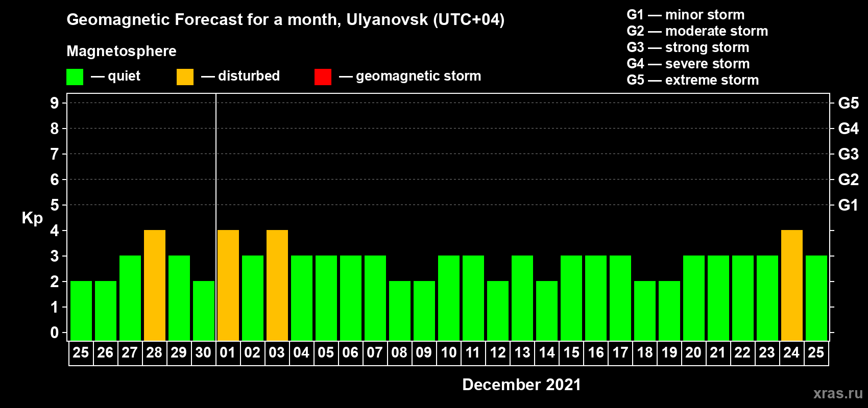
Task: Click the green bar for December 15
Action: (571, 298)
